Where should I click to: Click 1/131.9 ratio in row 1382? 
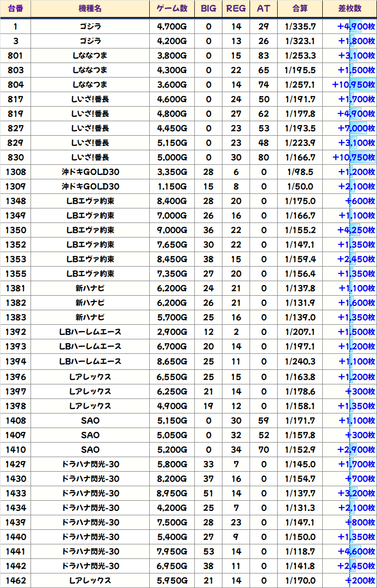coord(300,303)
